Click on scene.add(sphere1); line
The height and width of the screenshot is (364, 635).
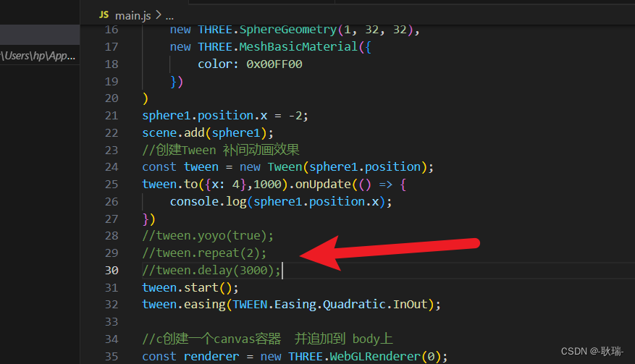pyautogui.click(x=208, y=133)
